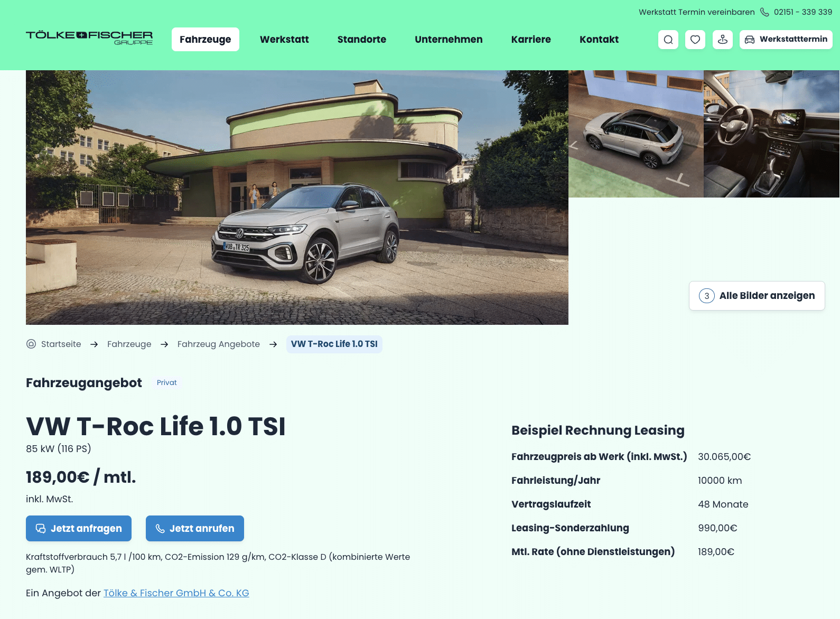Go to Fahrzeug Angebote breadcrumb
The width and height of the screenshot is (840, 619).
point(219,344)
